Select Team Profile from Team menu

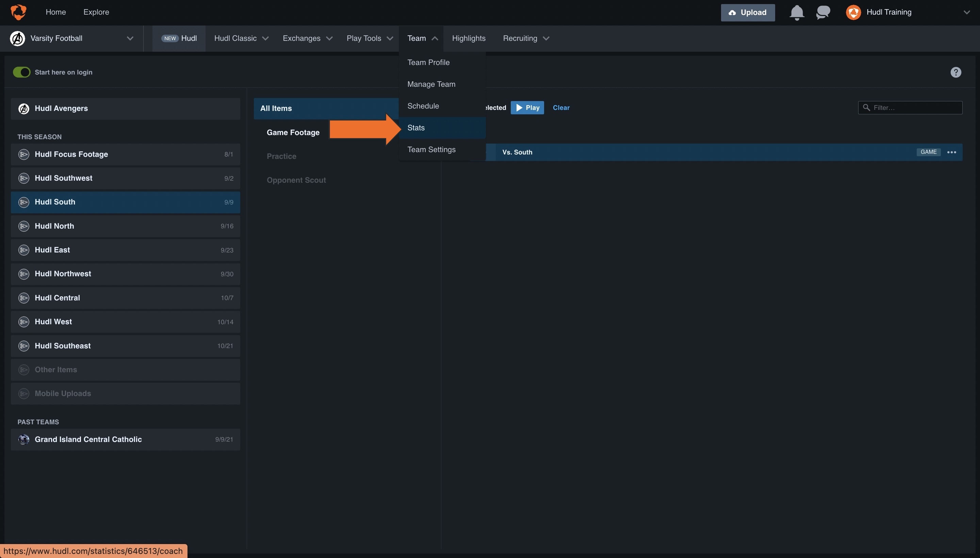click(442, 63)
